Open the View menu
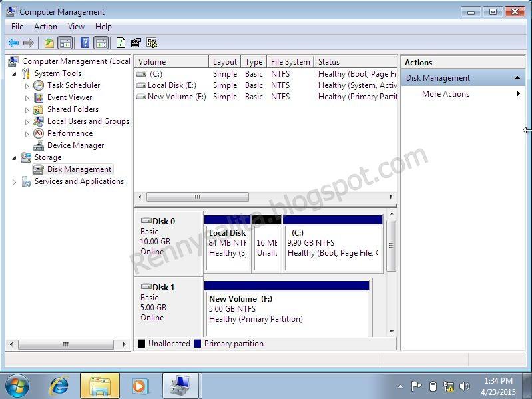This screenshot has width=532, height=399. coord(76,27)
